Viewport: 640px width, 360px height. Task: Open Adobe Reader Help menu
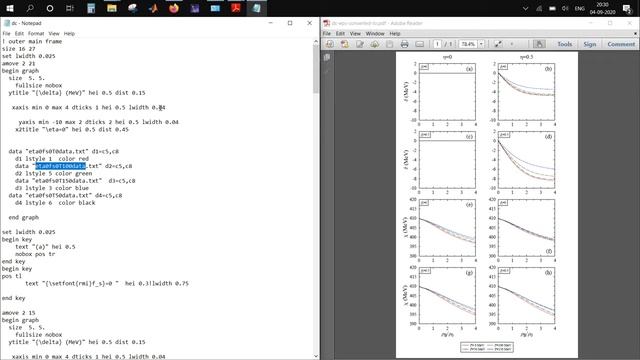395,33
